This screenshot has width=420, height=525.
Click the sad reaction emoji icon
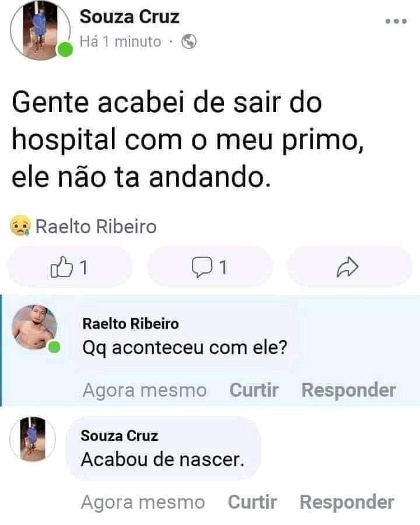(20, 226)
